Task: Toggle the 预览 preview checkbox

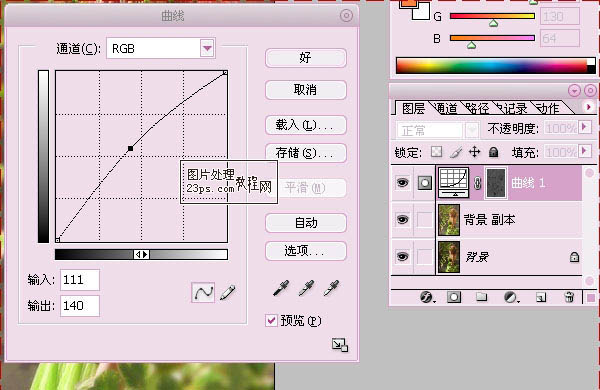Action: pos(271,320)
